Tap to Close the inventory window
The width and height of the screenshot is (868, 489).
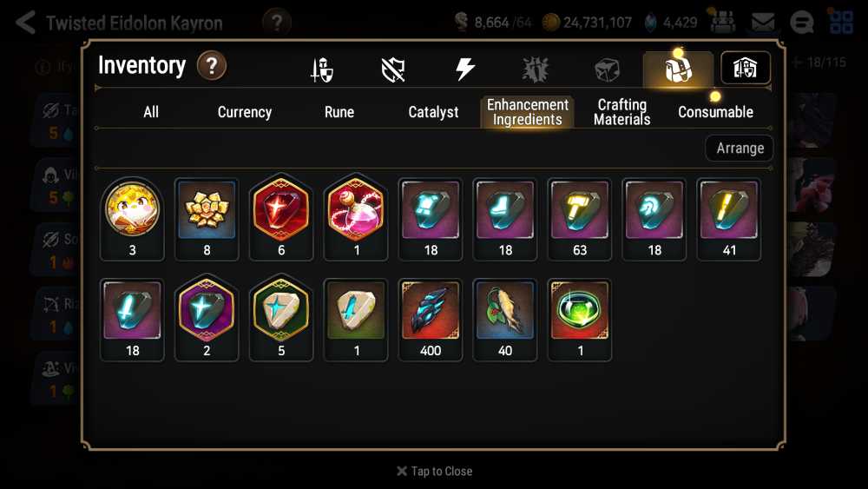pyautogui.click(x=435, y=472)
